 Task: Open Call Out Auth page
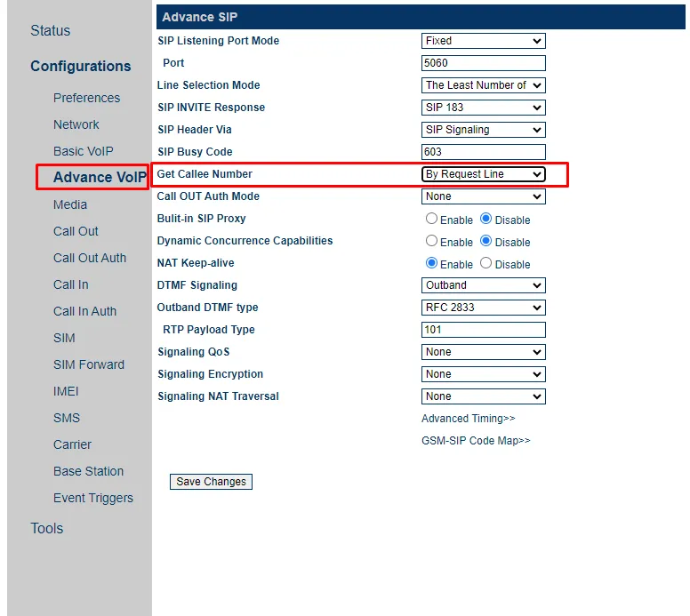click(90, 258)
